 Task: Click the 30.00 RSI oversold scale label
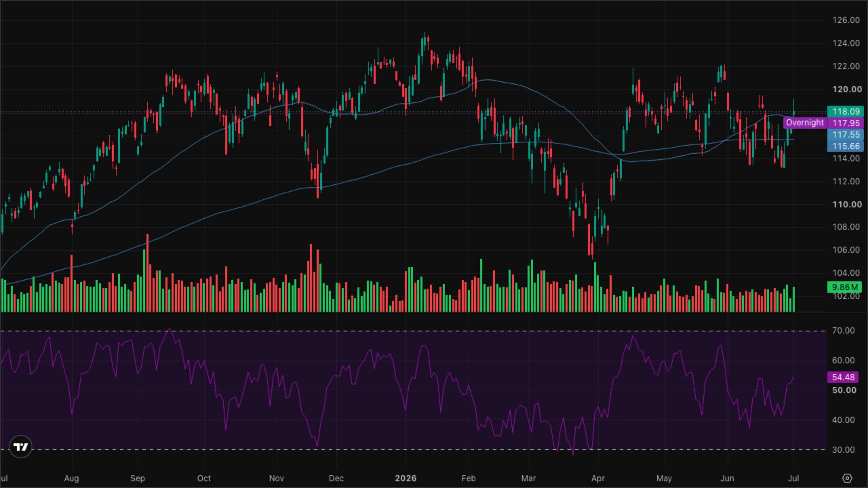click(x=843, y=450)
